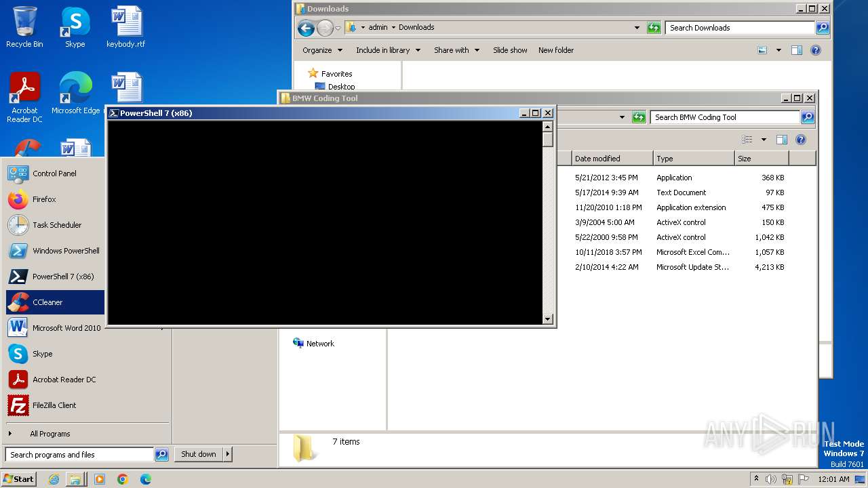Open the Downloads address bar history dropdown
Screen dimensions: 868x488
(x=637, y=28)
